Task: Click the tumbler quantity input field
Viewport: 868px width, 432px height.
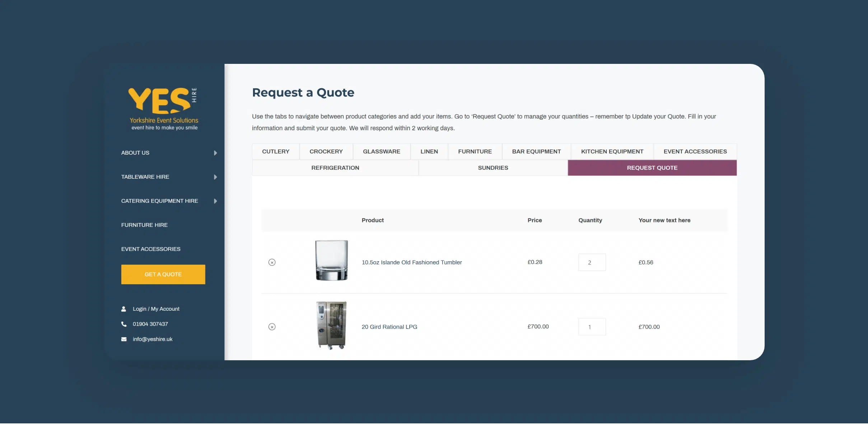Action: [x=592, y=262]
